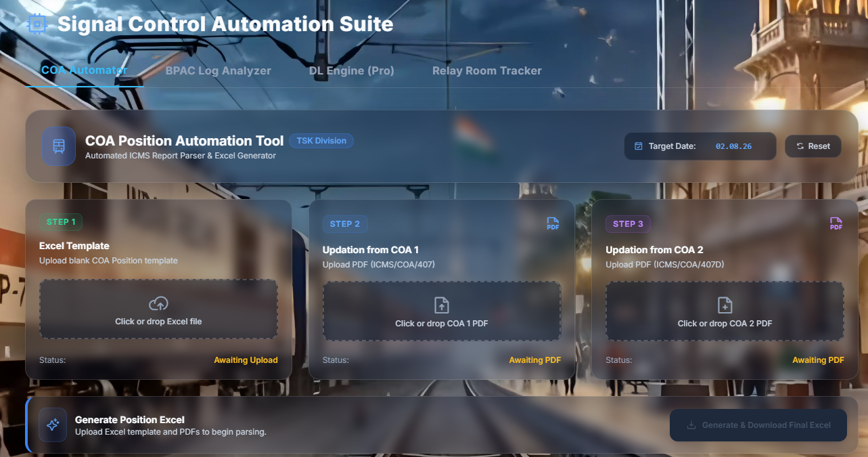868x457 pixels.
Task: Select the TSK Division badge
Action: 321,141
